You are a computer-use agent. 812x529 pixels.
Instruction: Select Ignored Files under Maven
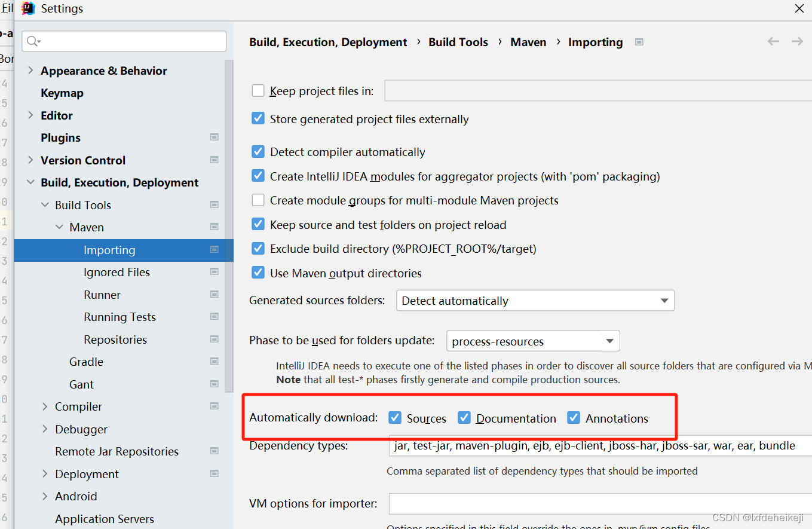pyautogui.click(x=117, y=272)
